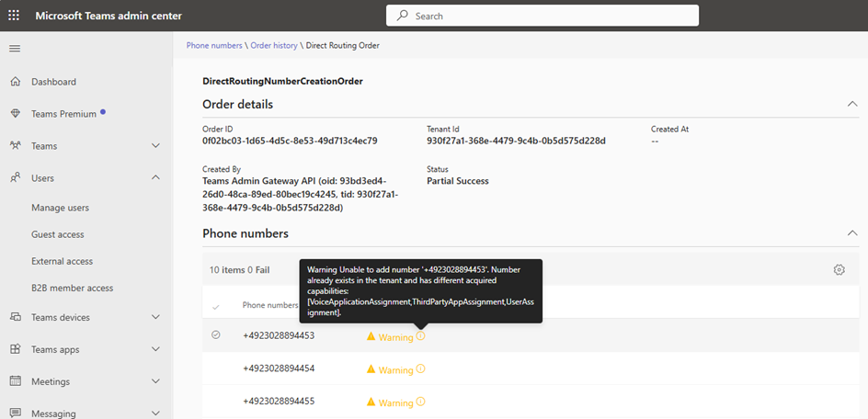The width and height of the screenshot is (868, 419).
Task: Click info icon for +4923028894453 warning
Action: pyautogui.click(x=421, y=336)
